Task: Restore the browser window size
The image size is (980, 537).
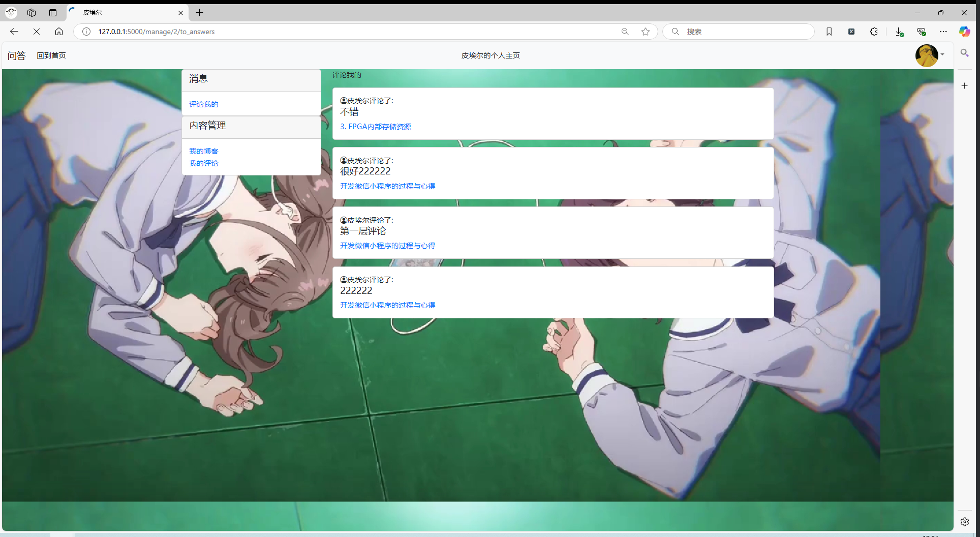Action: [941, 13]
